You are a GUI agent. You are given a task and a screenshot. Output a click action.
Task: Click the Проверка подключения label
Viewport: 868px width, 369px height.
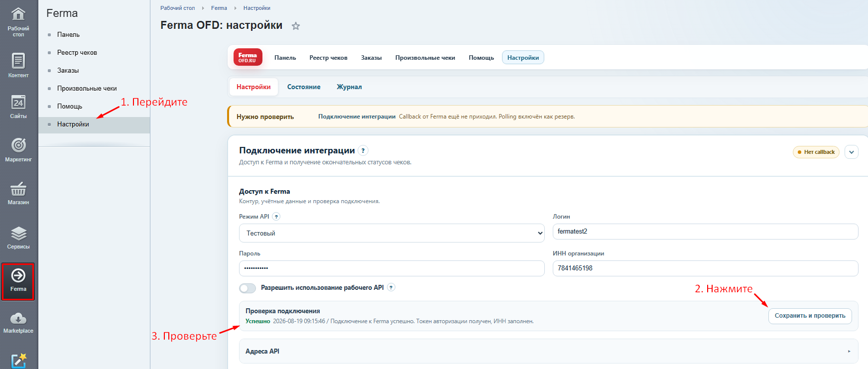click(283, 311)
